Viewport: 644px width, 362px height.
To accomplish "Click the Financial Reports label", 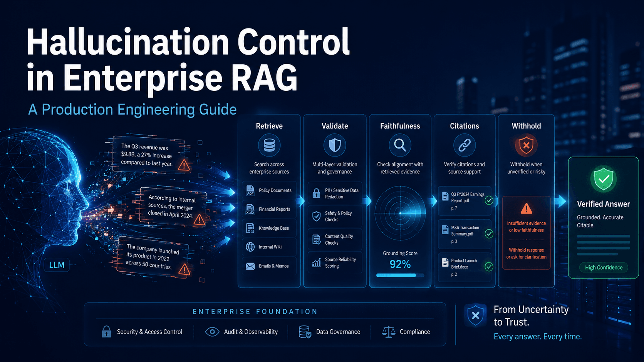I will 274,209.
